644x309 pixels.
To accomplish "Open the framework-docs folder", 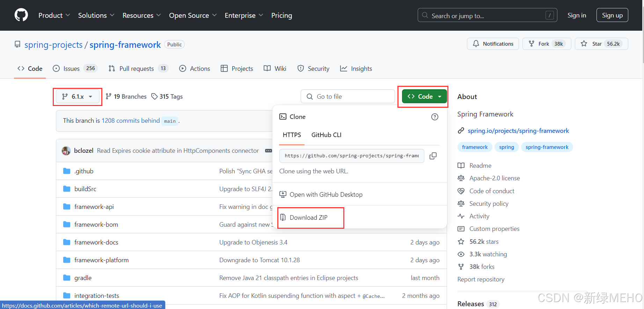I will [96, 242].
